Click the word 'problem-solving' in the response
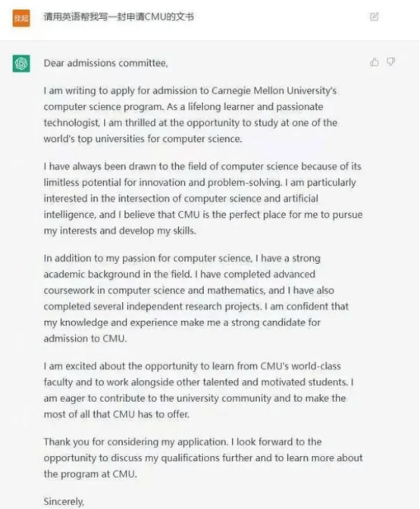 tap(244, 182)
